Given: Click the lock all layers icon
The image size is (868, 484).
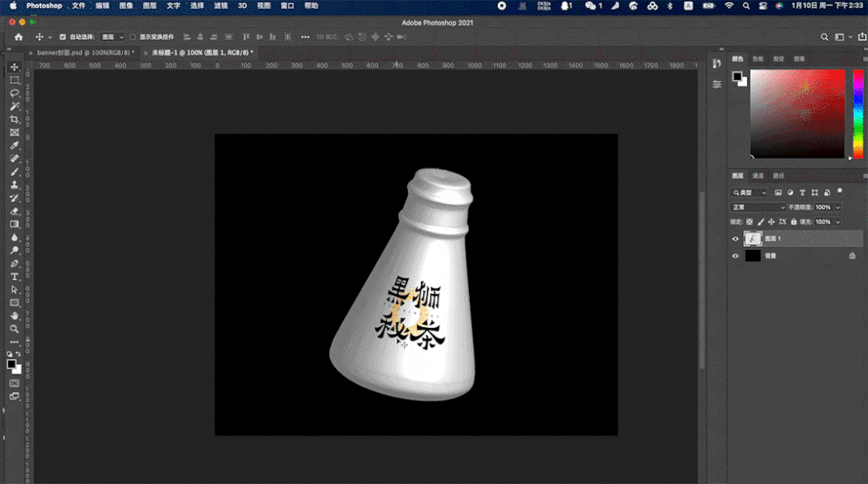Looking at the screenshot, I should tap(794, 222).
